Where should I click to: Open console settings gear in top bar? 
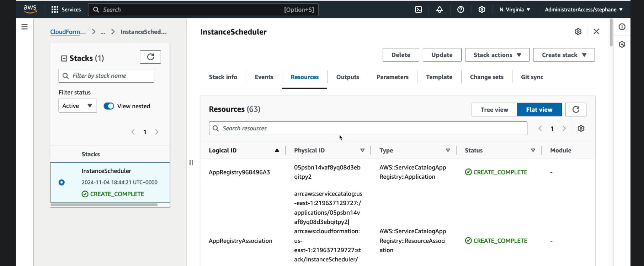(x=482, y=10)
